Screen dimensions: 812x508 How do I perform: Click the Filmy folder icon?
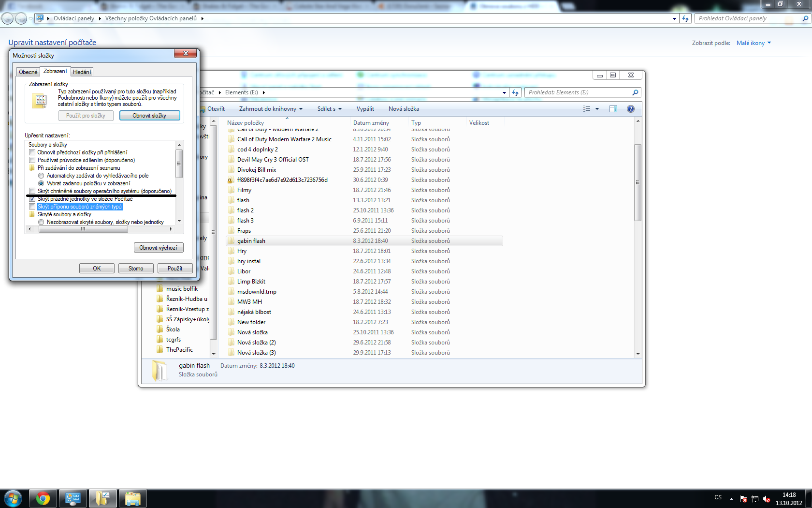click(x=232, y=190)
